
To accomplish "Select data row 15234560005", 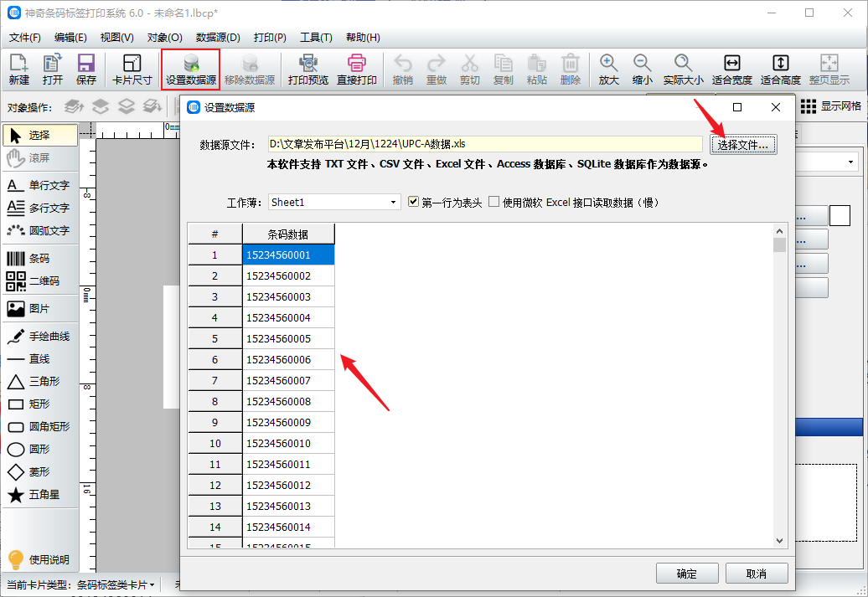I will (288, 339).
